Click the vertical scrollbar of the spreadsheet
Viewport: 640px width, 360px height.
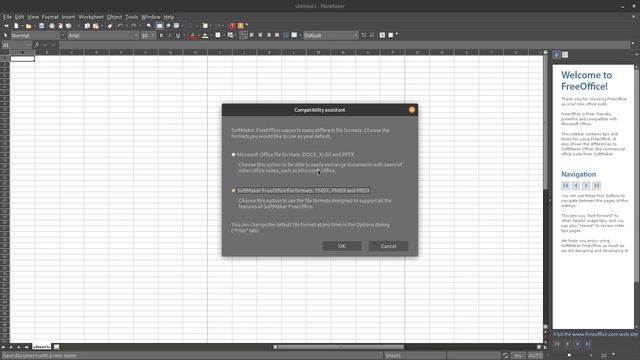click(546, 122)
